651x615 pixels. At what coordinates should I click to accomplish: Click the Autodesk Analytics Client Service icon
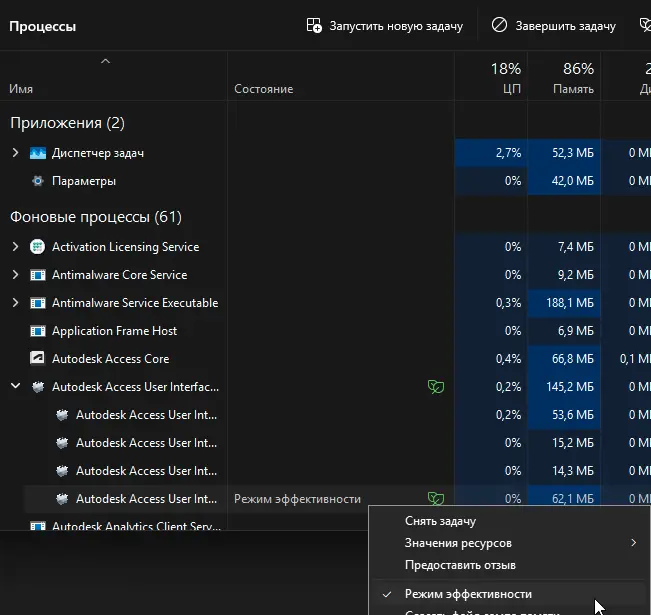click(x=38, y=527)
